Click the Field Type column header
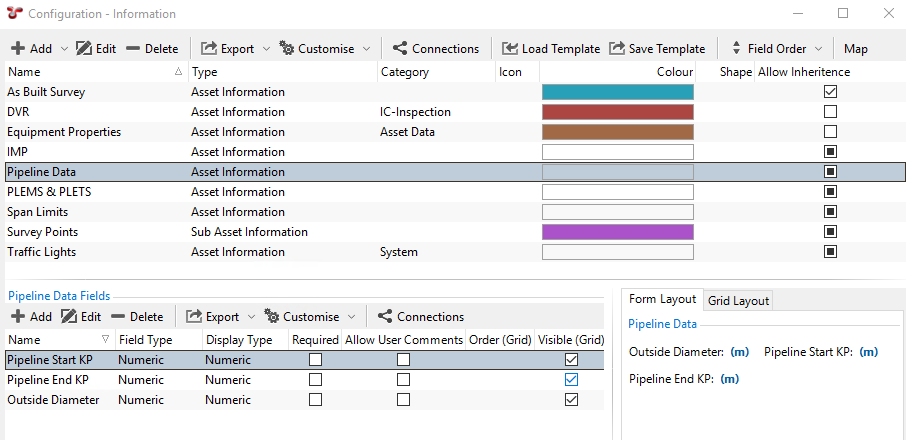This screenshot has height=440, width=906. click(159, 340)
